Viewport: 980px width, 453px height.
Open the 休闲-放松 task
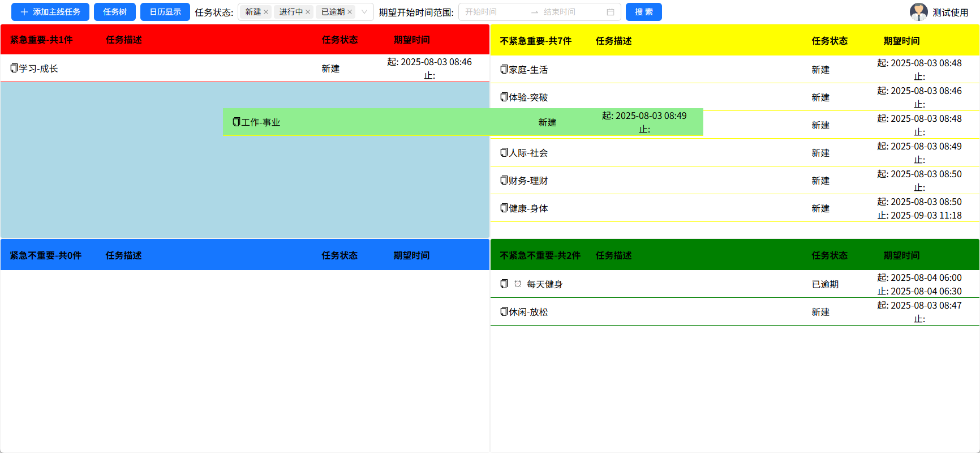click(528, 312)
